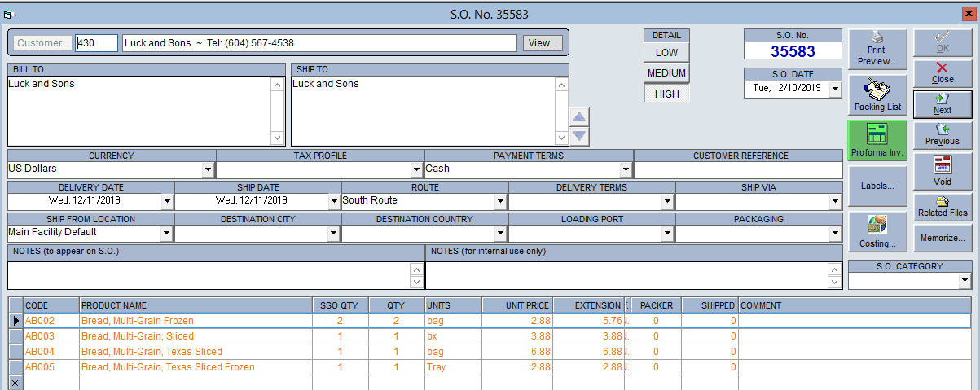Screen dimensions: 980x390
Task: Select HIGH detail level
Action: pyautogui.click(x=666, y=94)
